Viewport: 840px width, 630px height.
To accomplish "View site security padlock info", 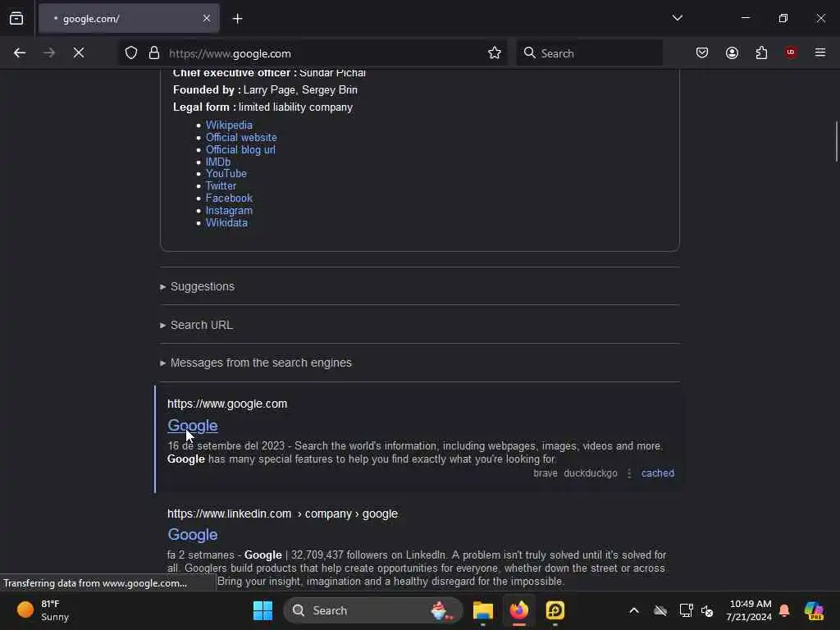I will tap(154, 53).
